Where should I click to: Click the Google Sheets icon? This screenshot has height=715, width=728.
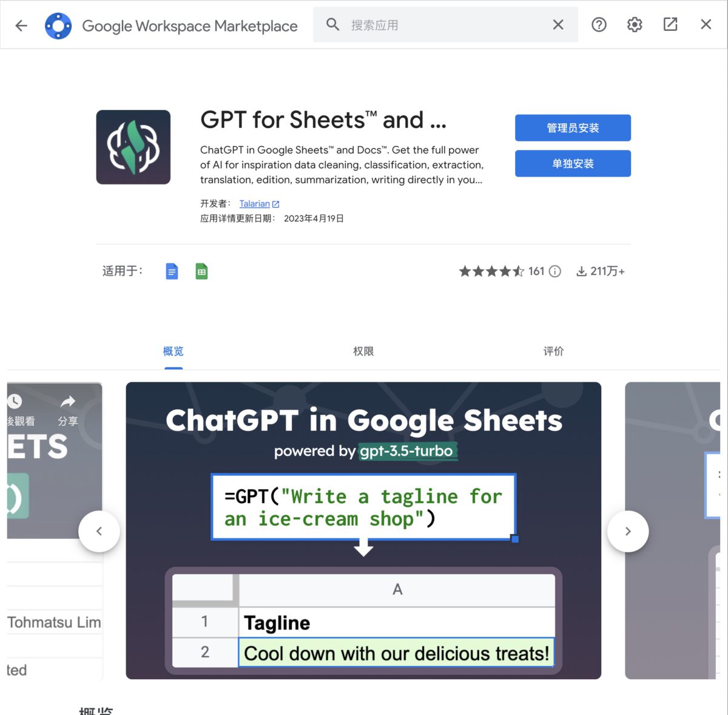pos(202,271)
